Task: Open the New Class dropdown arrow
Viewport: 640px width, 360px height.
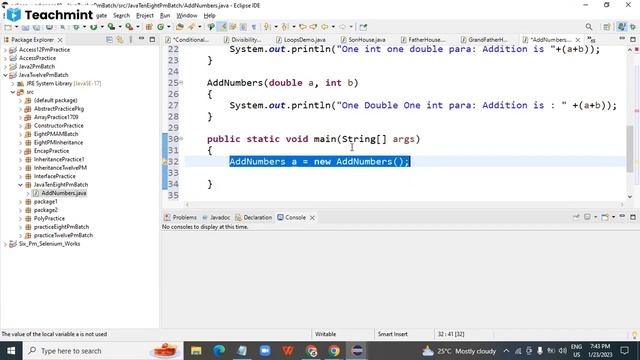Action: [x=168, y=27]
